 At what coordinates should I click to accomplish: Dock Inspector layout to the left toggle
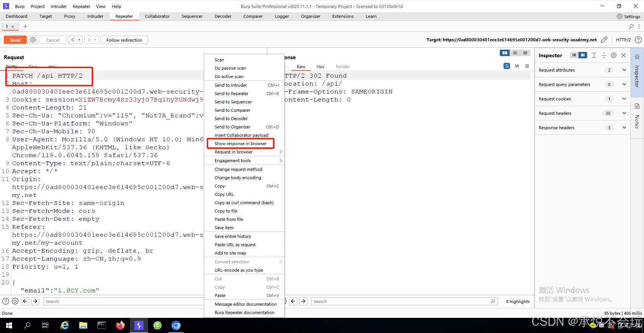pyautogui.click(x=574, y=55)
